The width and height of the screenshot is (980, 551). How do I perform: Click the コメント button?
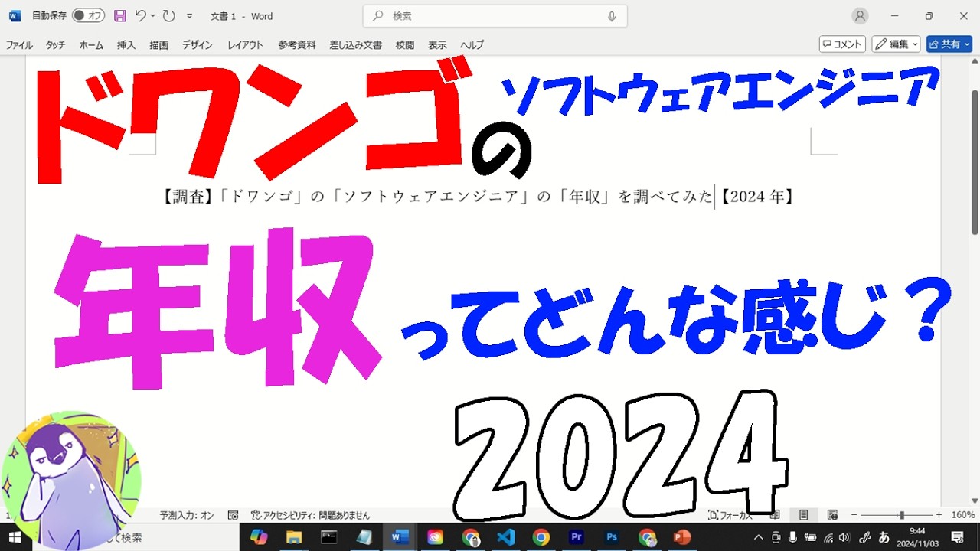click(842, 44)
